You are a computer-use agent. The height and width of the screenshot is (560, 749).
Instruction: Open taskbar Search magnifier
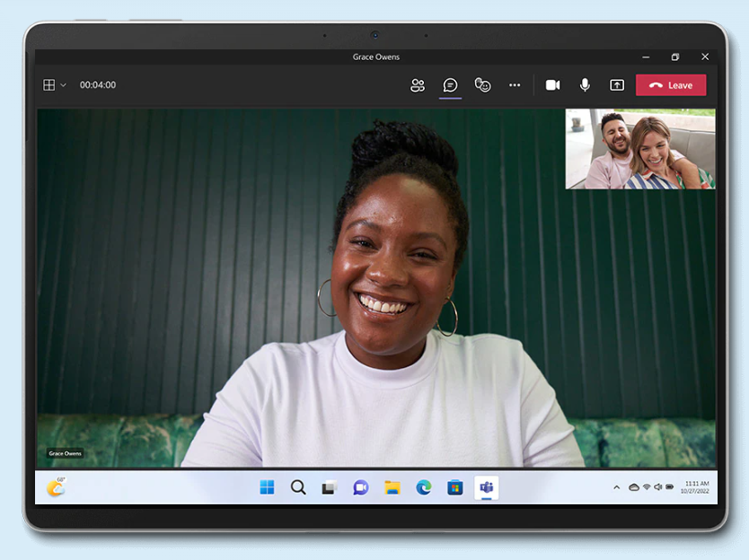(x=298, y=487)
